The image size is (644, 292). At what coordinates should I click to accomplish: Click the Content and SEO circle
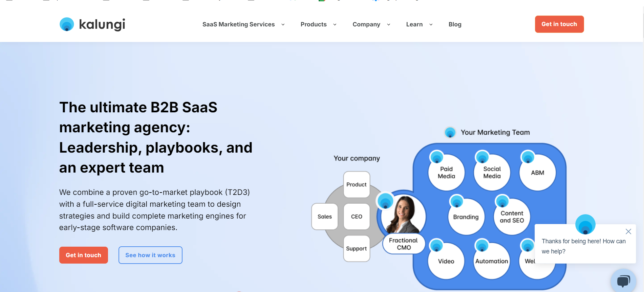pos(512,217)
